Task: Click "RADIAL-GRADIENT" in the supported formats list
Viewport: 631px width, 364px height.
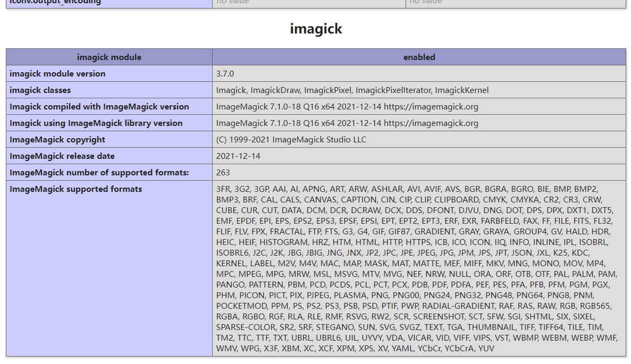Action: click(x=458, y=306)
